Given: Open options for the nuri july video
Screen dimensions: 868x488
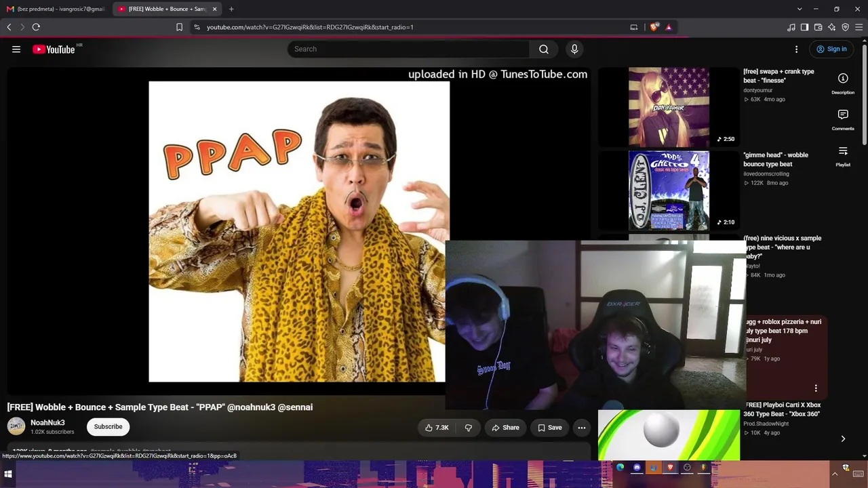Looking at the screenshot, I should (x=816, y=388).
